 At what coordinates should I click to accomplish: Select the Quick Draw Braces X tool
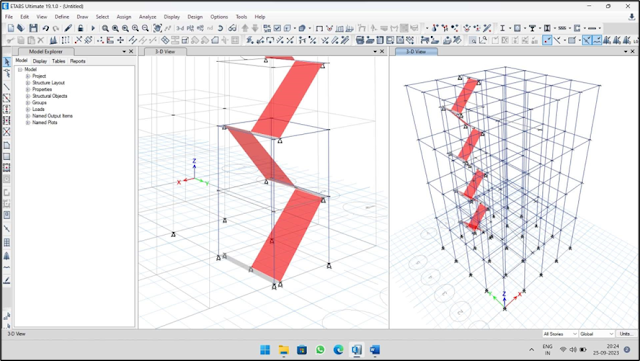pyautogui.click(x=7, y=131)
